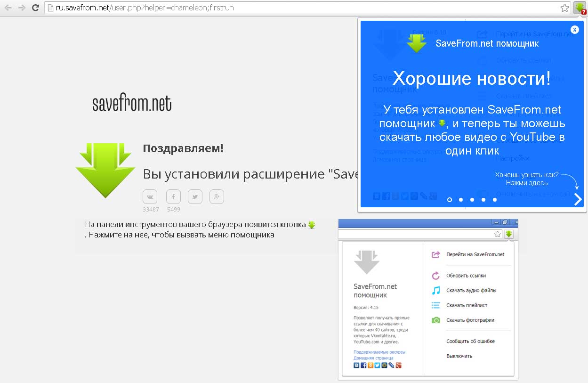The width and height of the screenshot is (588, 383).
Task: Choose 'Скачать фотографии' in illustration menu
Action: pos(470,320)
